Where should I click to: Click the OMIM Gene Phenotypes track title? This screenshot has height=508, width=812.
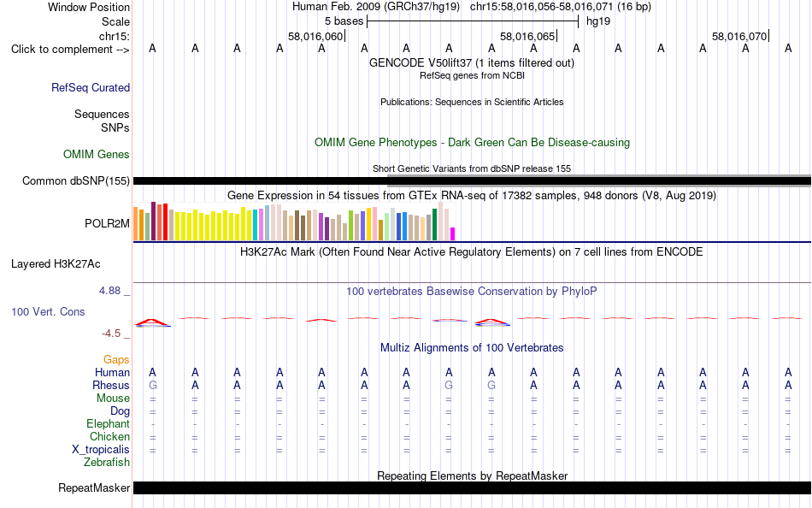(x=472, y=142)
